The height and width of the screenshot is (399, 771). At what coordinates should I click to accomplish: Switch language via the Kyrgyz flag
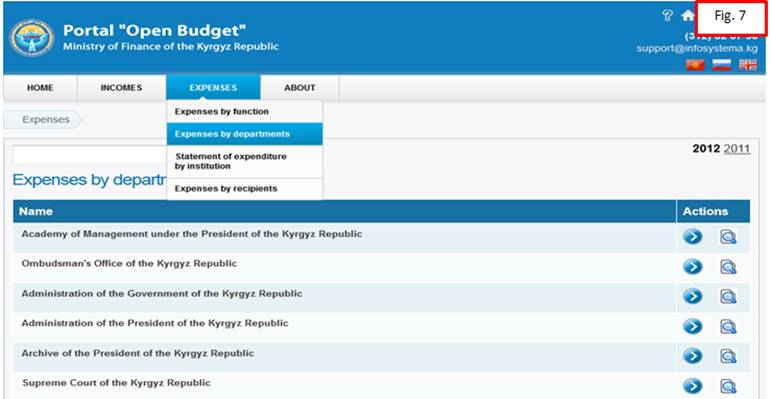(x=695, y=65)
